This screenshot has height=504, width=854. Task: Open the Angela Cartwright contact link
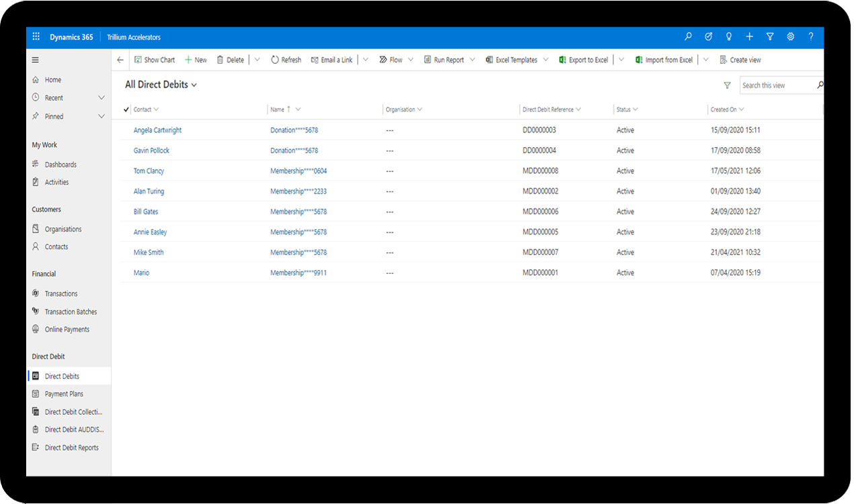[157, 130]
